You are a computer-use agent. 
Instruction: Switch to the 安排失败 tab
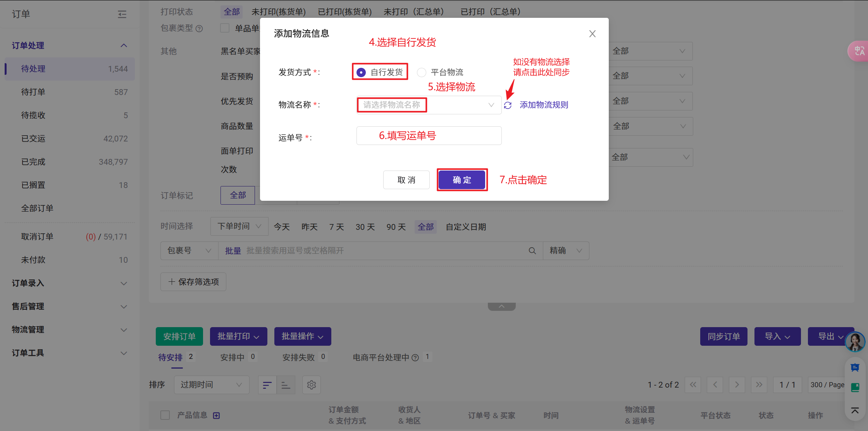click(x=298, y=357)
